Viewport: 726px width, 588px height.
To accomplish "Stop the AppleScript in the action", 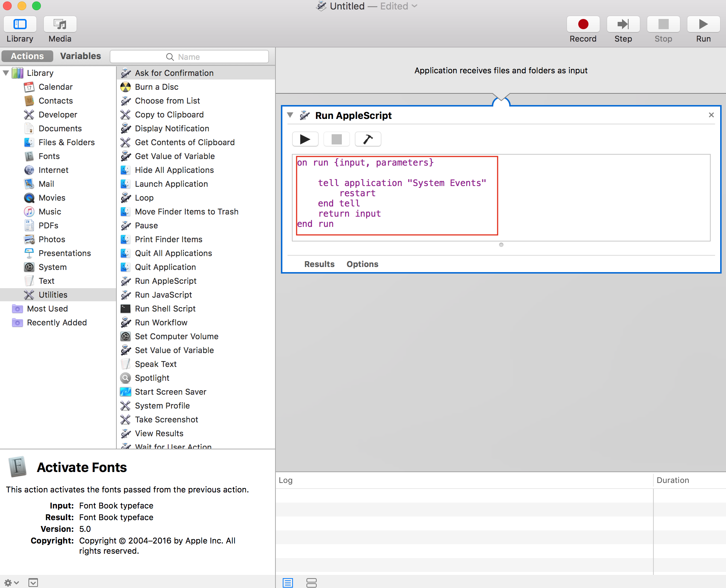I will click(336, 139).
